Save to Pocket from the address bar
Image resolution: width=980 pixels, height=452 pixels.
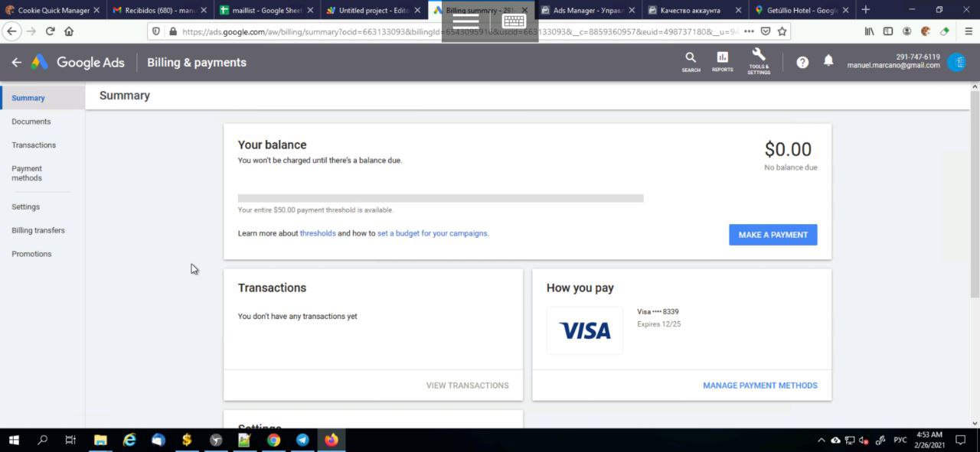pyautogui.click(x=766, y=31)
